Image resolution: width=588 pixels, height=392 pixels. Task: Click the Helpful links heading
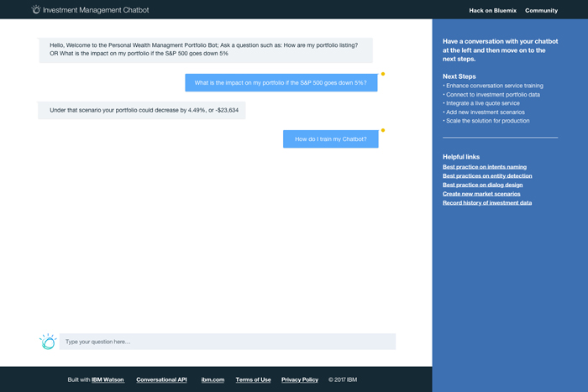(x=461, y=157)
